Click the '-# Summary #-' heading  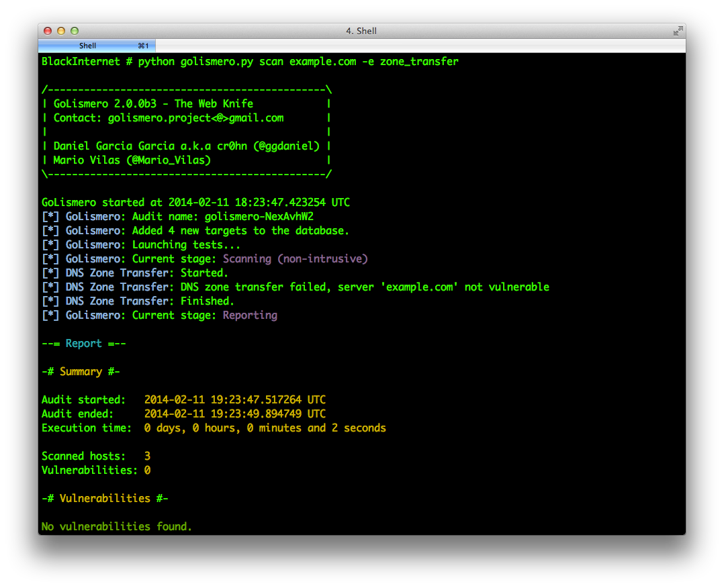[81, 372]
